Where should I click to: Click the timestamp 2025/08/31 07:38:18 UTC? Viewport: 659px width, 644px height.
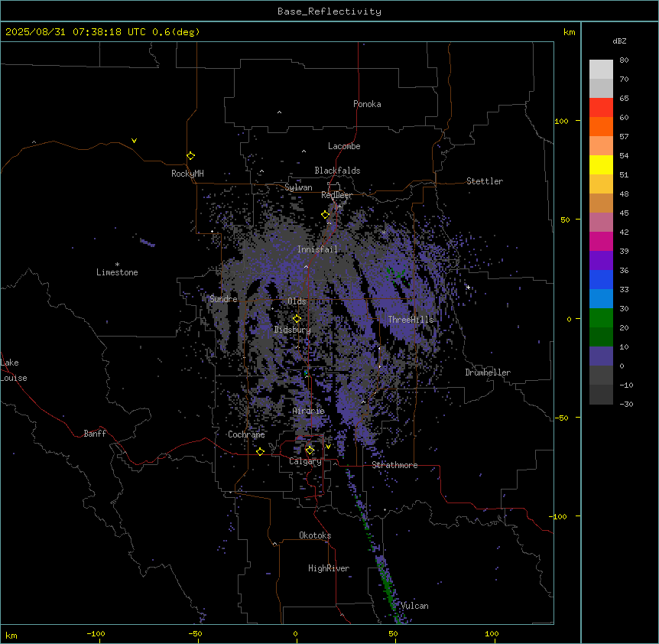click(x=76, y=32)
